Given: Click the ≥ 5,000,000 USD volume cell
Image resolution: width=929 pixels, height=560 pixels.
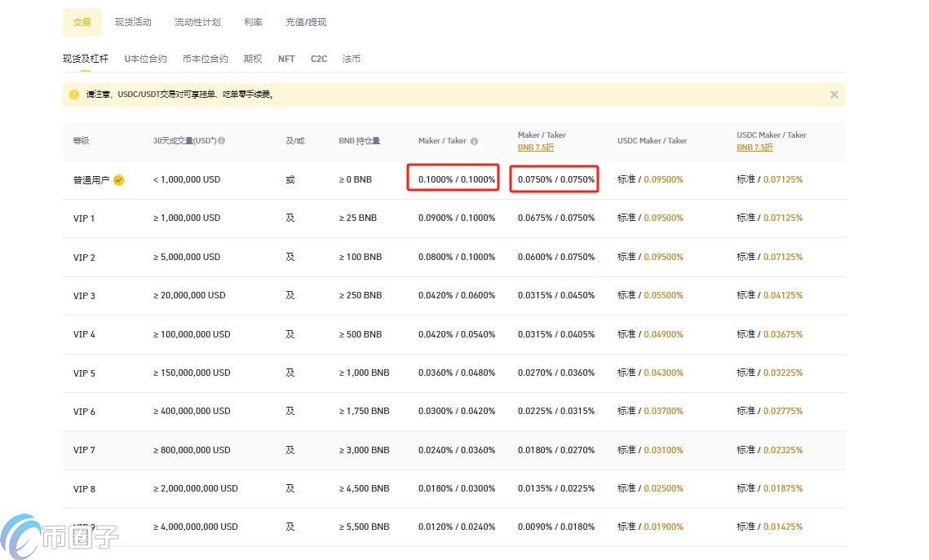Looking at the screenshot, I should coord(187,257).
